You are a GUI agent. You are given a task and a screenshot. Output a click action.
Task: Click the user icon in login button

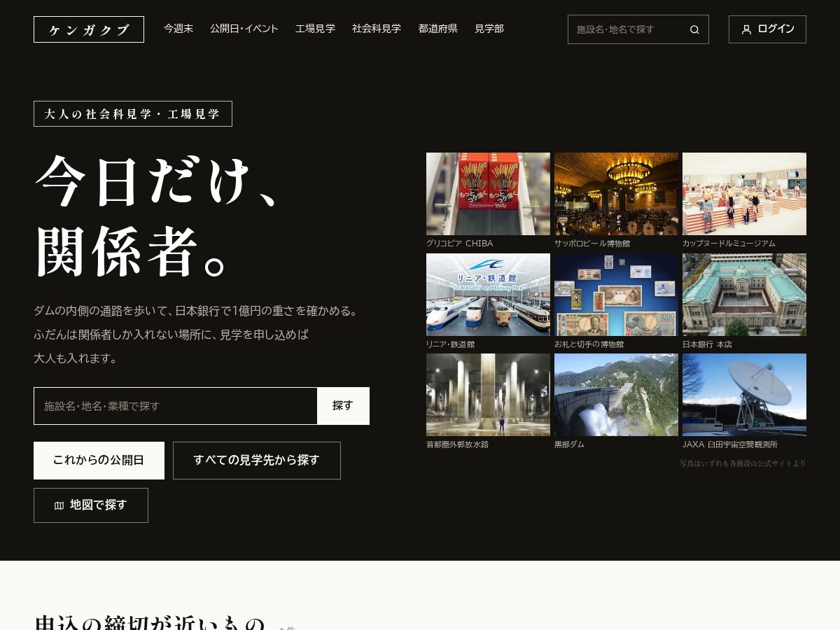(746, 29)
